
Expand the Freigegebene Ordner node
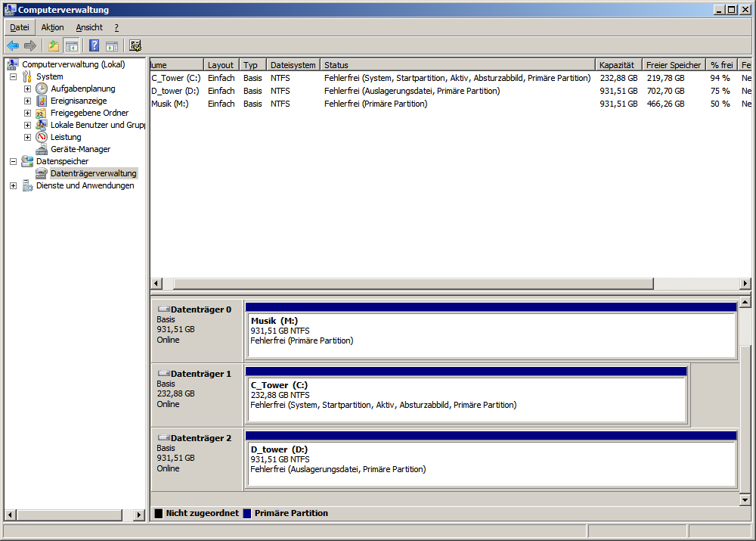[27, 113]
